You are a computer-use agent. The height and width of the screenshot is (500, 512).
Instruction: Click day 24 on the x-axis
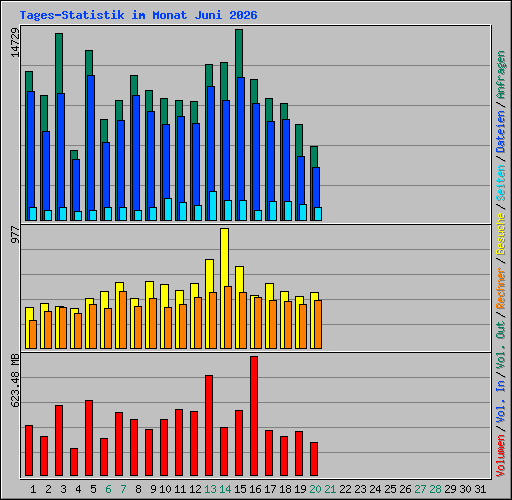375,489
